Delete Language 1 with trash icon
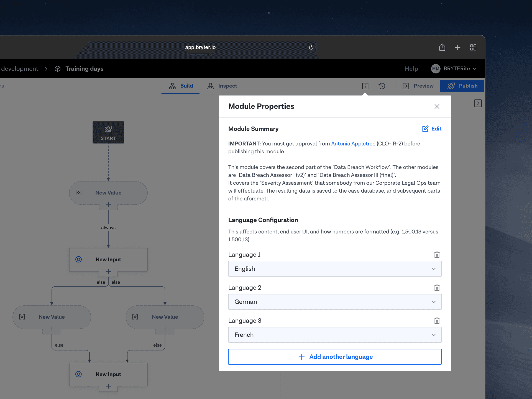 tap(437, 255)
